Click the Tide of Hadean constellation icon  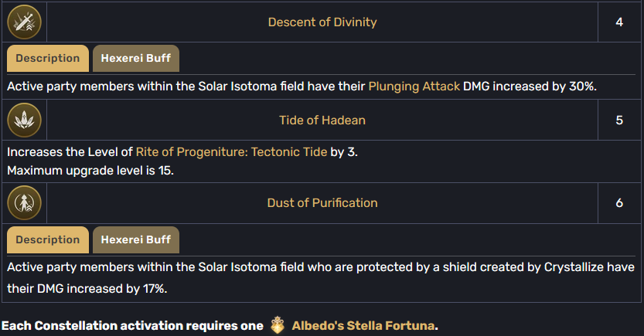(24, 120)
